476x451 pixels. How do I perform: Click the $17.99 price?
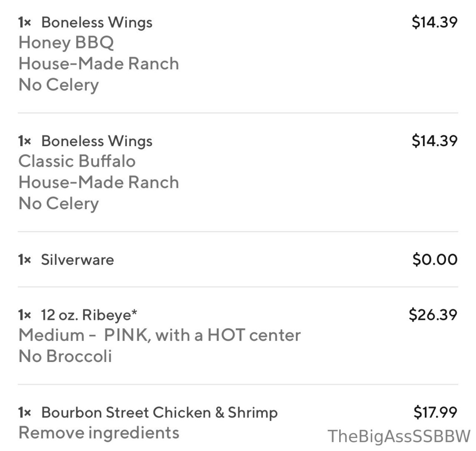coord(435,412)
